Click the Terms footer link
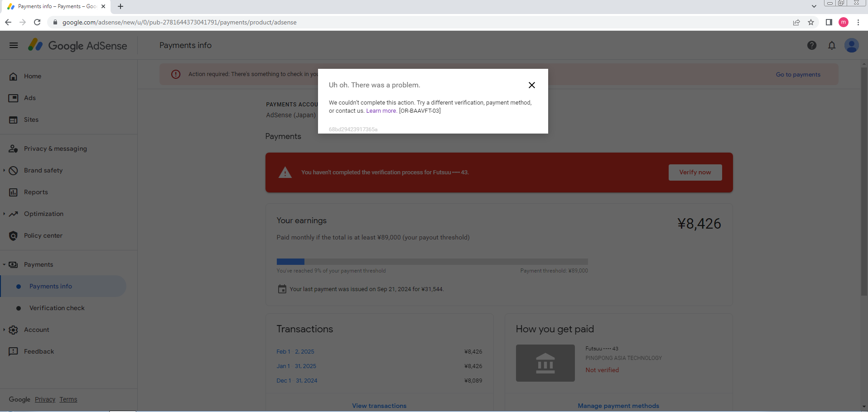The width and height of the screenshot is (868, 412). coord(68,399)
